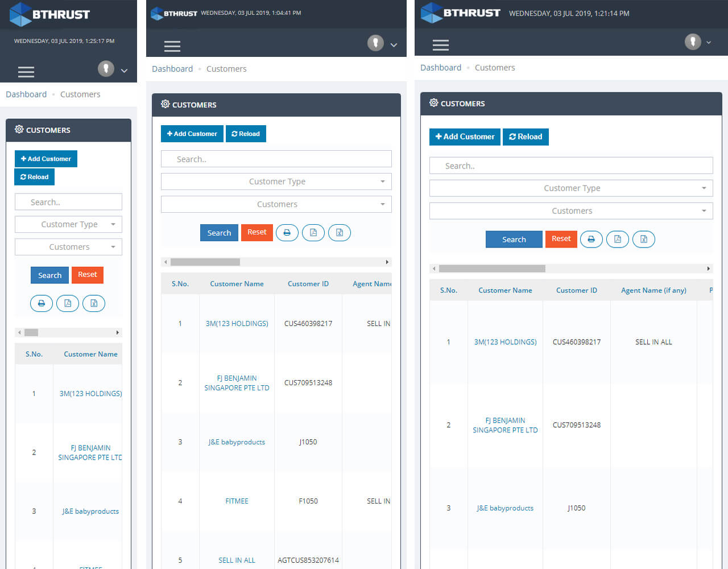Click user avatar icon in middle panel
This screenshot has height=569, width=728.
(x=375, y=43)
